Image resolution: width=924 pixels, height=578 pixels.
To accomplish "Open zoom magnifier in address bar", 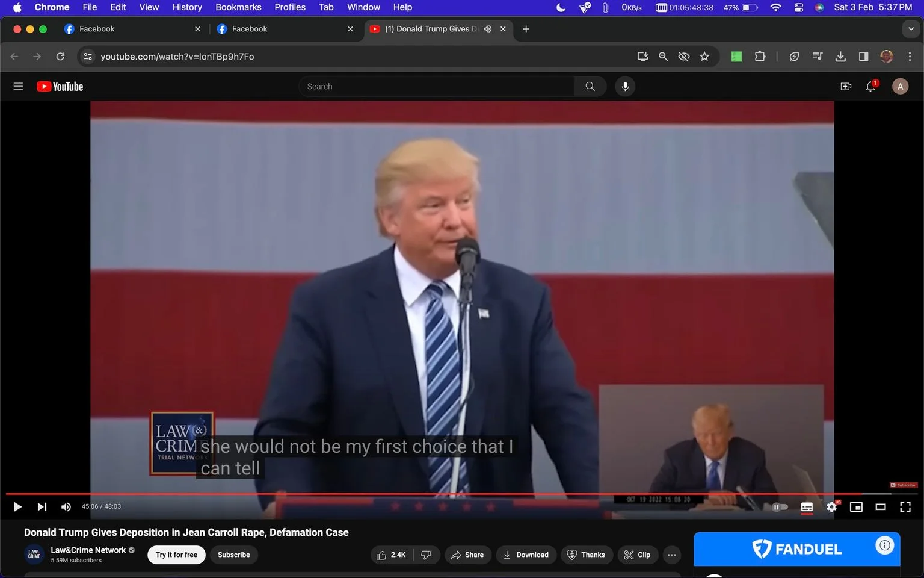I will pyautogui.click(x=663, y=57).
